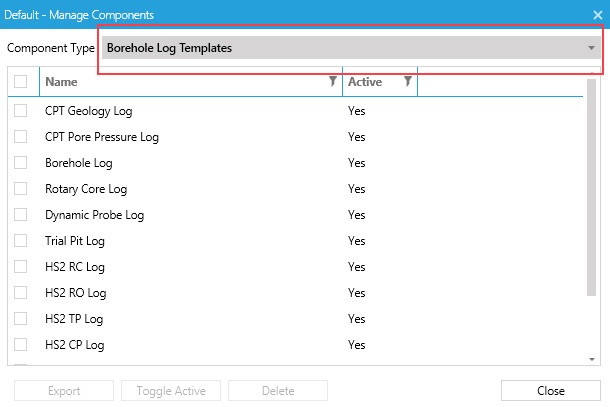Check the Rotary Core Log checkbox
The width and height of the screenshot is (610, 407).
[x=21, y=189]
